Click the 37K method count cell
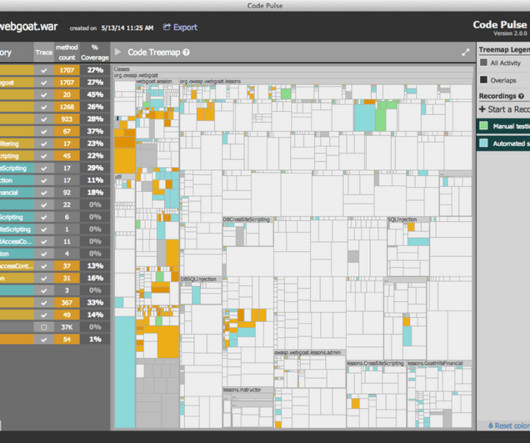Viewport: 530px width, 443px height. pyautogui.click(x=67, y=327)
